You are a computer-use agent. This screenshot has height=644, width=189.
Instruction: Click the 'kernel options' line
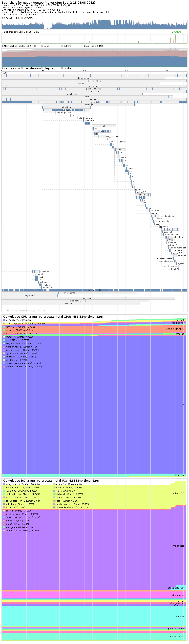[55, 12]
